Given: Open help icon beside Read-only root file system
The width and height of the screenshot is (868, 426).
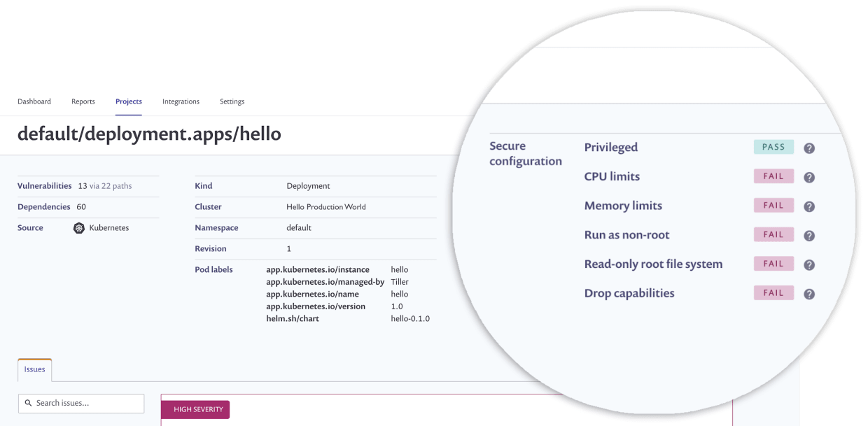Looking at the screenshot, I should coord(809,265).
